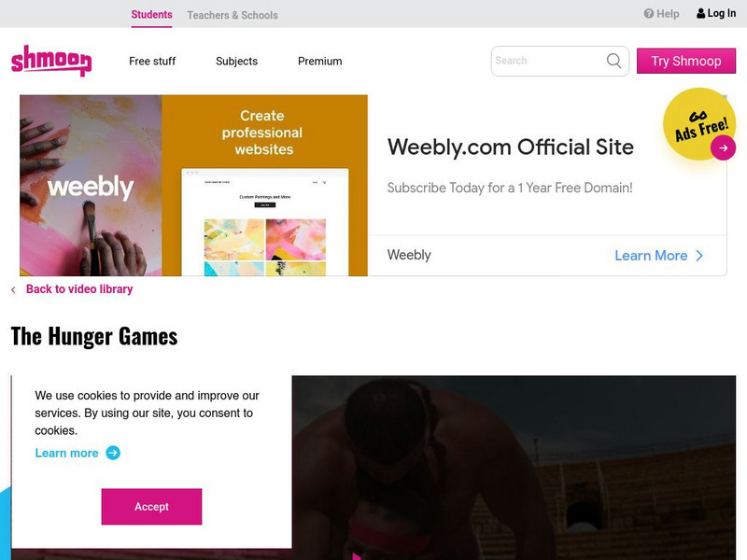This screenshot has width=747, height=560.
Task: Click the Log In user icon
Action: [x=701, y=13]
